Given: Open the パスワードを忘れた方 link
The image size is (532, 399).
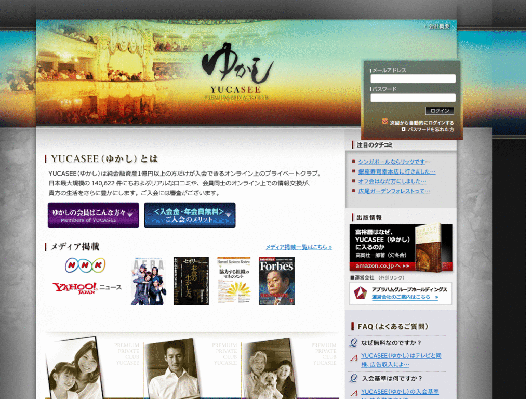Looking at the screenshot, I should click(431, 129).
